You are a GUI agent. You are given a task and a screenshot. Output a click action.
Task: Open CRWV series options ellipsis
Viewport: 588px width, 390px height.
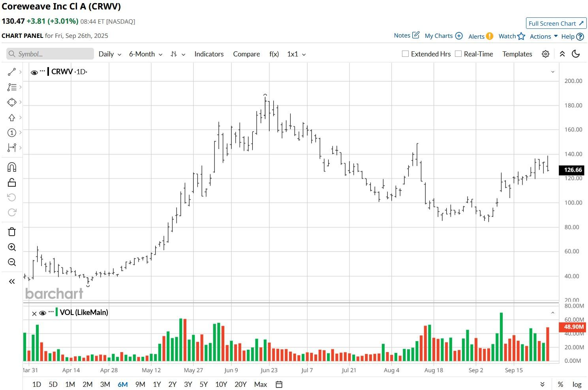click(x=42, y=71)
